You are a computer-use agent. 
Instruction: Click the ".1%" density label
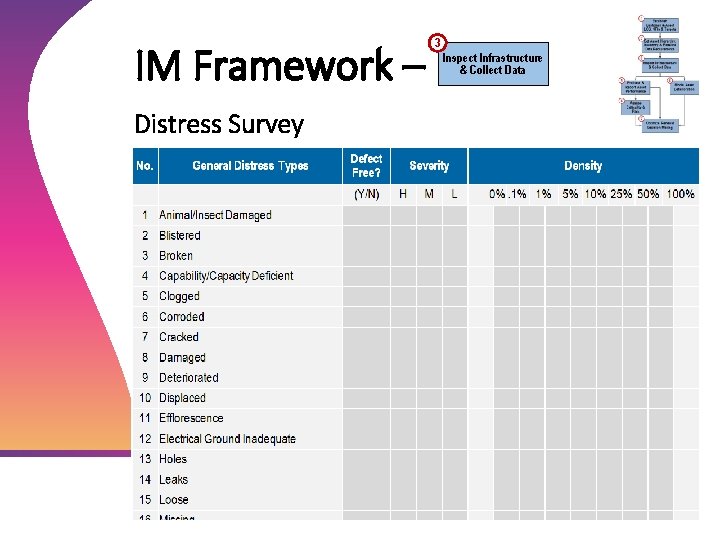(517, 194)
